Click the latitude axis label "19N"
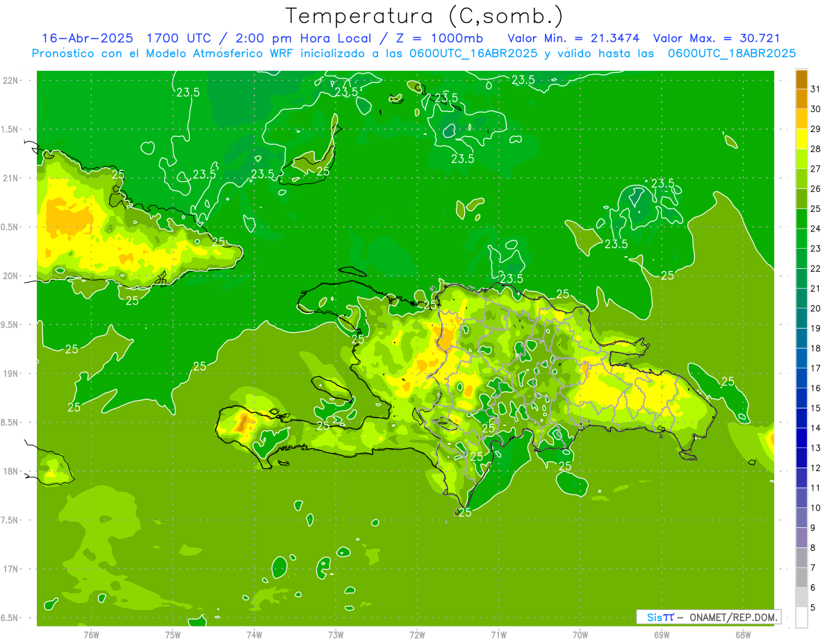Screen dimensions: 834x644 (x=11, y=374)
